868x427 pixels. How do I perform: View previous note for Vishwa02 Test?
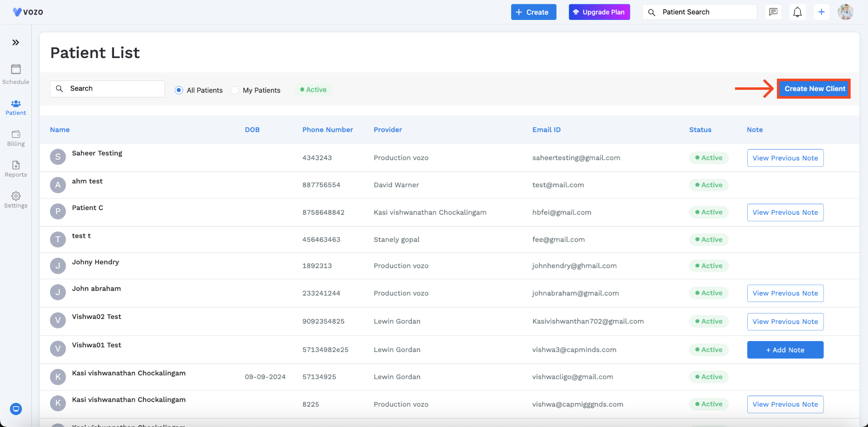click(785, 322)
